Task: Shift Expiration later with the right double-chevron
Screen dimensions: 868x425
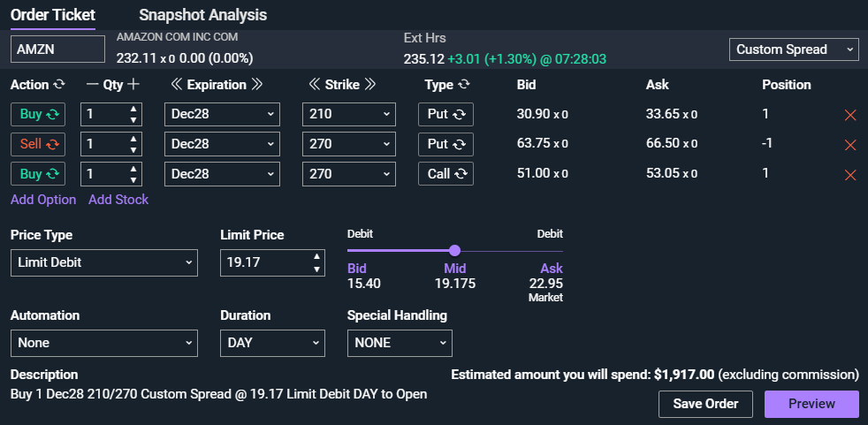Action: tap(257, 85)
